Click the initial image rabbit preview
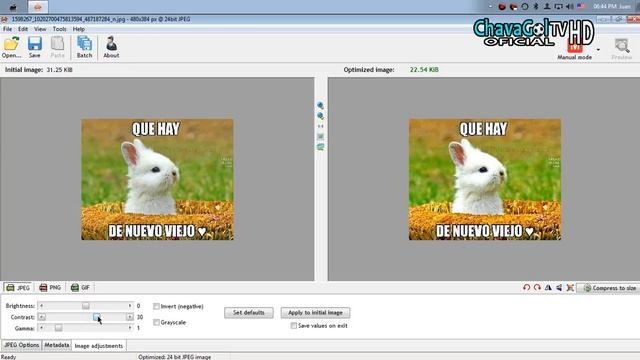The image size is (640, 360). (157, 179)
